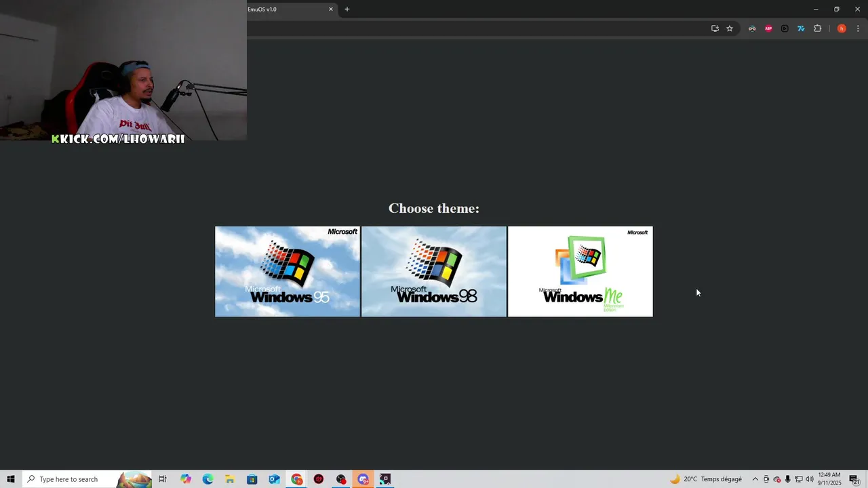
Task: Open the OBS Studio taskbar icon
Action: click(341, 479)
